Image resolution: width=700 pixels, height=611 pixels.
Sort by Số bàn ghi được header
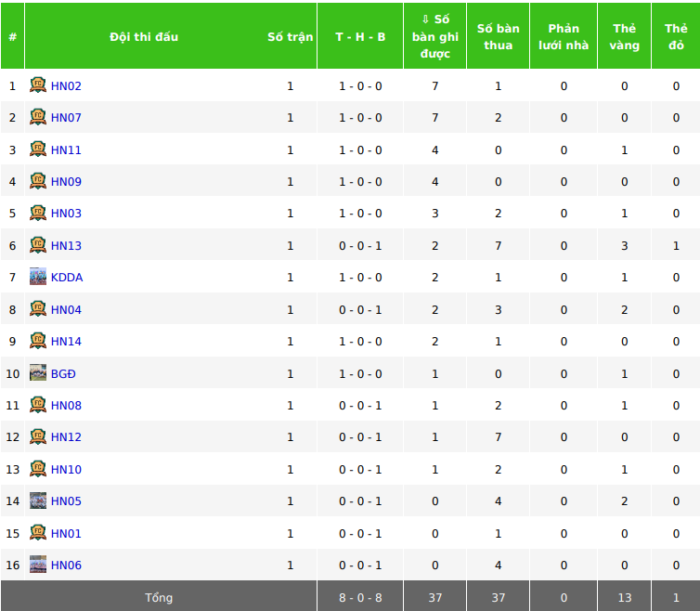click(x=435, y=36)
